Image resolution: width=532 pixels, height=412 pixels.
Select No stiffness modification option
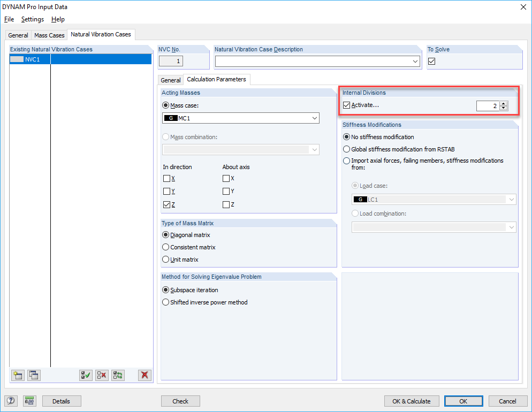(346, 137)
